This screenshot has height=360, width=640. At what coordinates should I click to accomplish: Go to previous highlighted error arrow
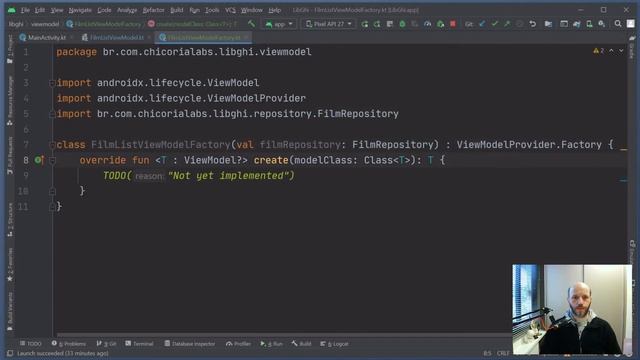point(611,51)
